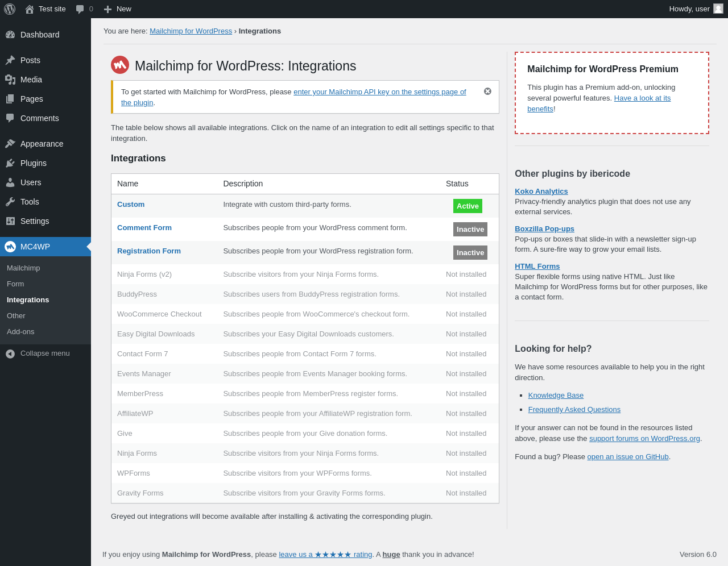Open the Frequently Asked Questions link

point(574,410)
